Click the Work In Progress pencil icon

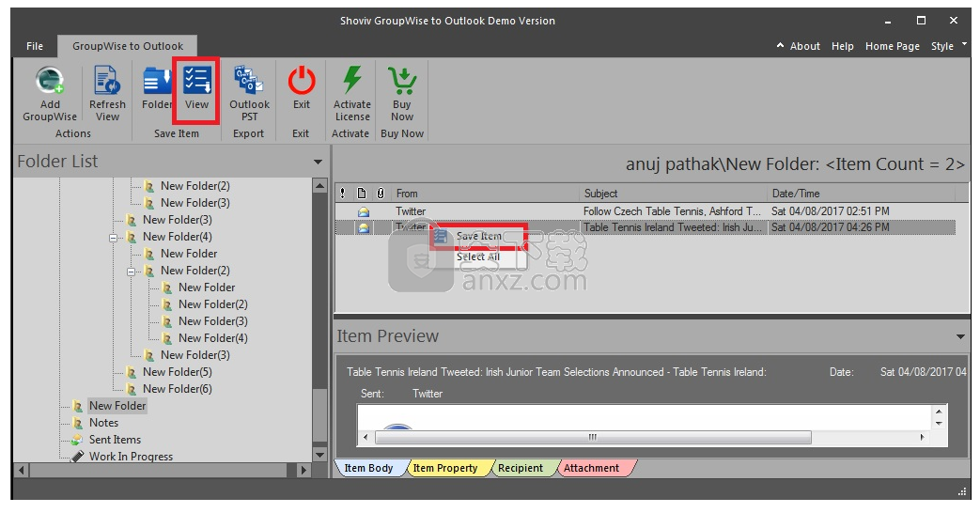[77, 457]
